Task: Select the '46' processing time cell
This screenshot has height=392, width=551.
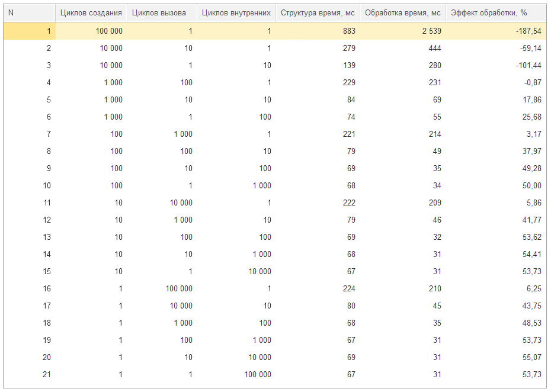Action: (x=403, y=220)
